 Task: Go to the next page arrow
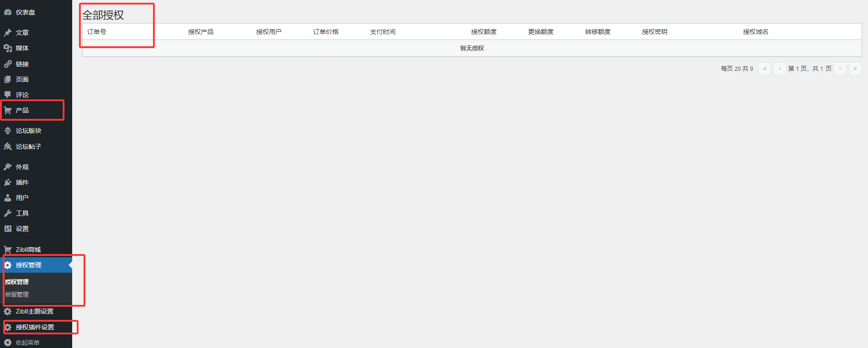(x=840, y=69)
